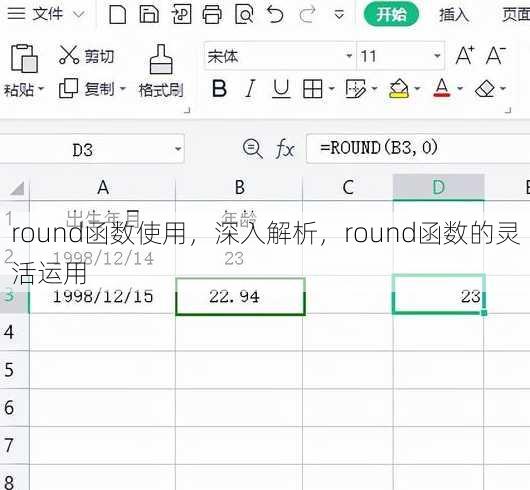
Task: Switch to the 插入 tab
Action: (x=454, y=15)
